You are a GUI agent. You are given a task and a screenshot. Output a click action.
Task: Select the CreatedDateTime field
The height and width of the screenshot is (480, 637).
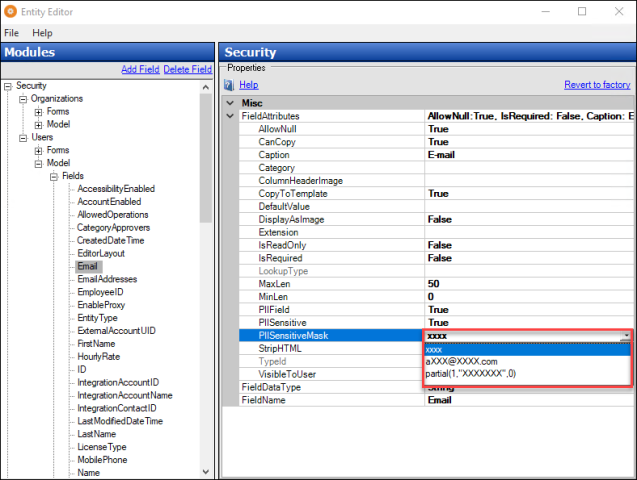point(110,240)
